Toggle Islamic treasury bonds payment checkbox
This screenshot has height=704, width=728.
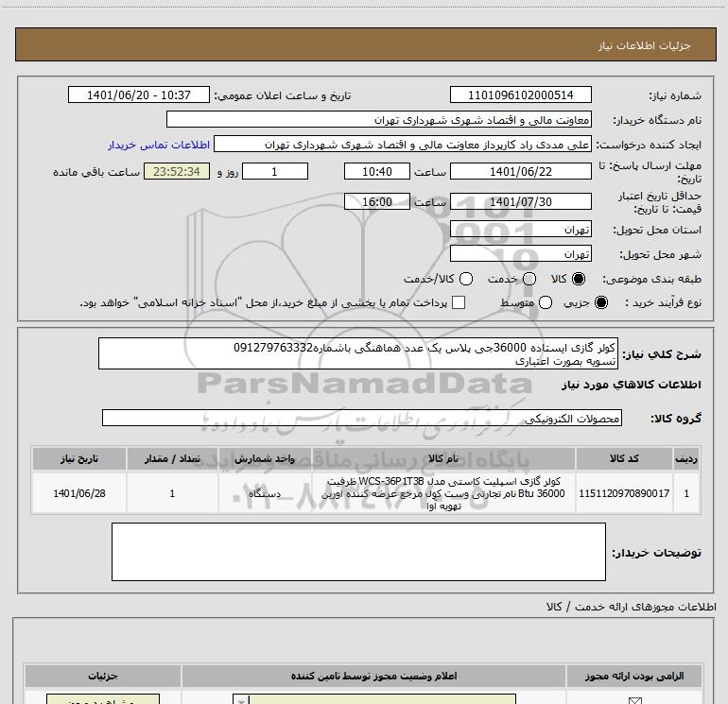[459, 302]
